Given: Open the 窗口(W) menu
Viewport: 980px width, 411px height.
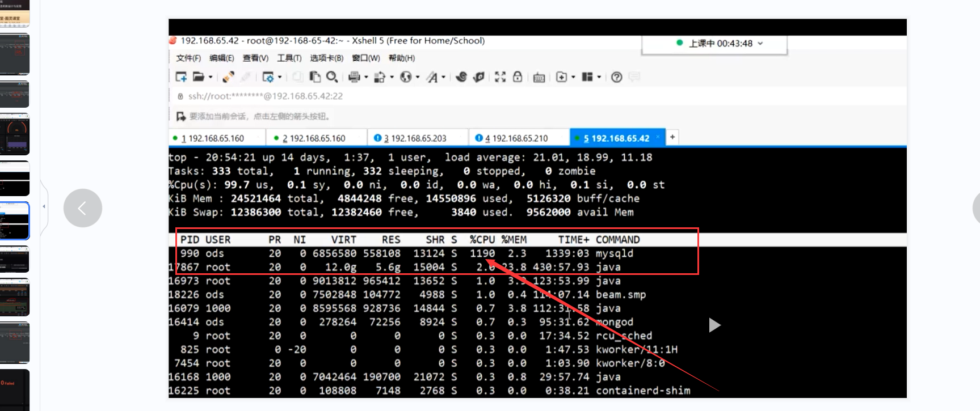Looking at the screenshot, I should coord(365,58).
